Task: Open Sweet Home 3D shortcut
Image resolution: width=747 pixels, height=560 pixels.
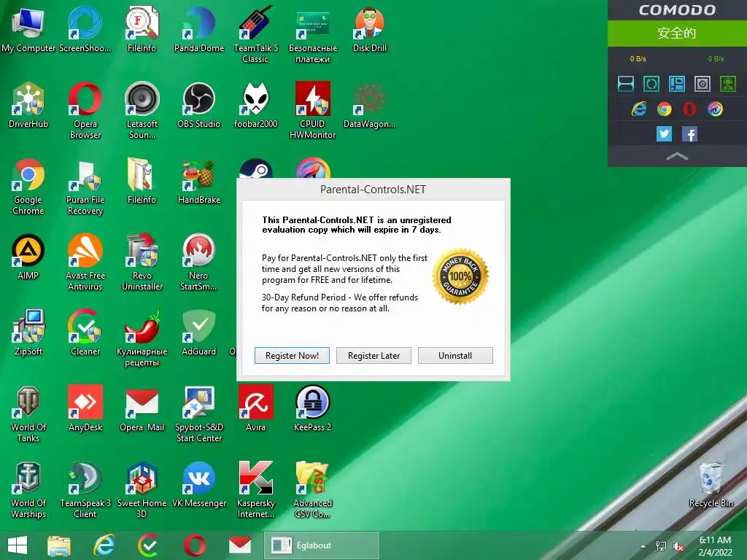Action: click(x=142, y=489)
